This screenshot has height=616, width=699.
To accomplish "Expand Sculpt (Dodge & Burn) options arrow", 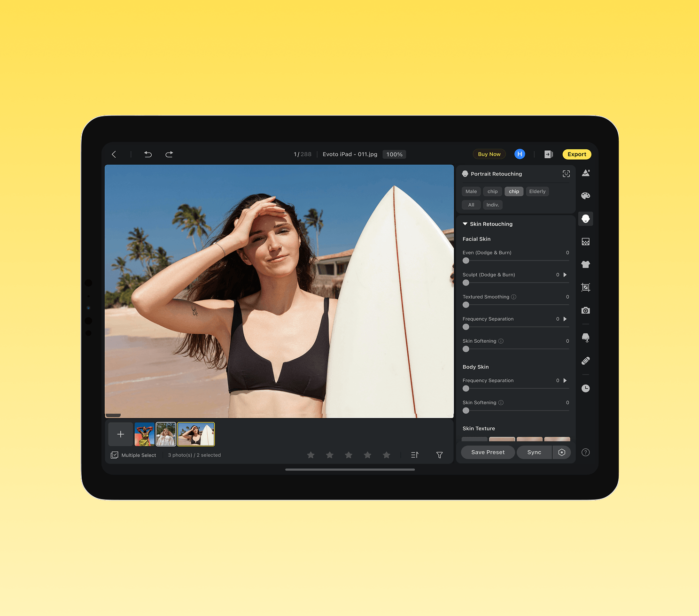I will [x=565, y=275].
